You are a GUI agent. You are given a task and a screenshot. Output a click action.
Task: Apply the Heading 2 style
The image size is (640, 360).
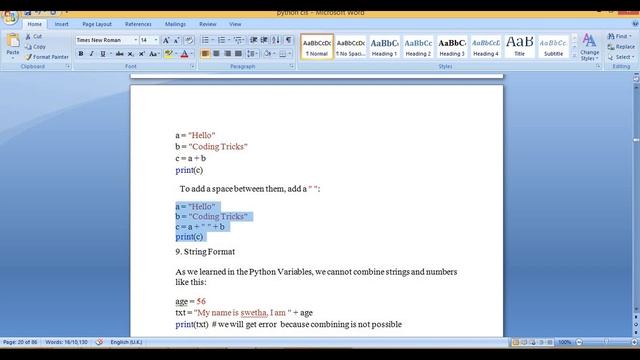pos(418,47)
